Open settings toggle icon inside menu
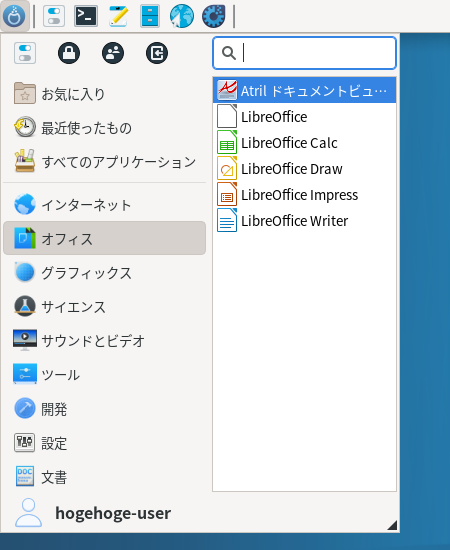Image resolution: width=450 pixels, height=550 pixels. click(25, 53)
